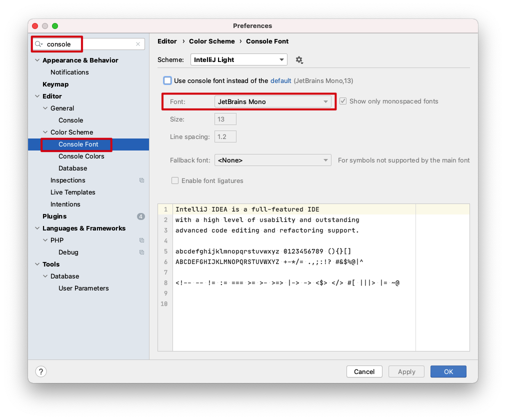Open the Font JetBrains Mono dropdown
The width and height of the screenshot is (506, 420).
pyautogui.click(x=272, y=101)
